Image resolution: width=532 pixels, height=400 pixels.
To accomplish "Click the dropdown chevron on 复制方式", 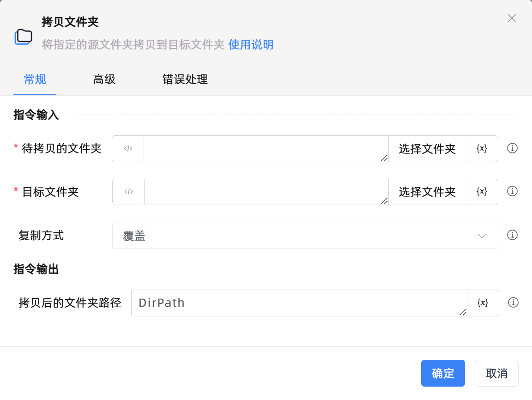I will [x=482, y=236].
